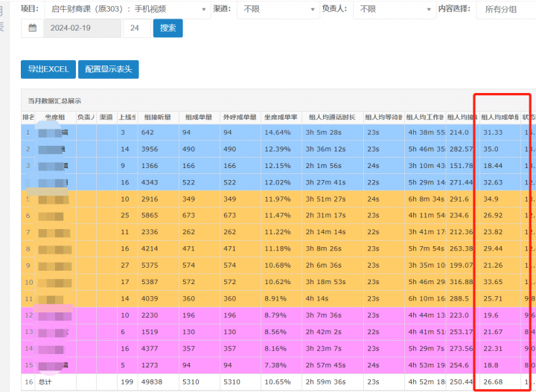Screen dimensions: 536x392
Task: Click the calendar icon beside the date field
Action: [32, 28]
